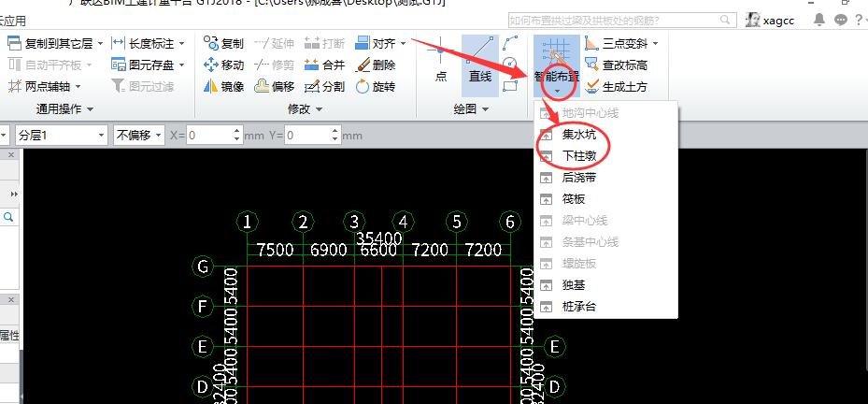The image size is (868, 404).
Task: Increase the X offset stepper value
Action: coord(237,131)
